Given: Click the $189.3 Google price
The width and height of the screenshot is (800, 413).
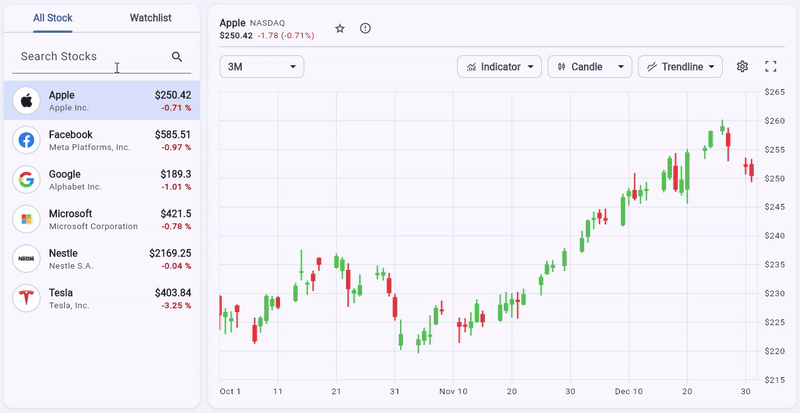Looking at the screenshot, I should point(176,175).
